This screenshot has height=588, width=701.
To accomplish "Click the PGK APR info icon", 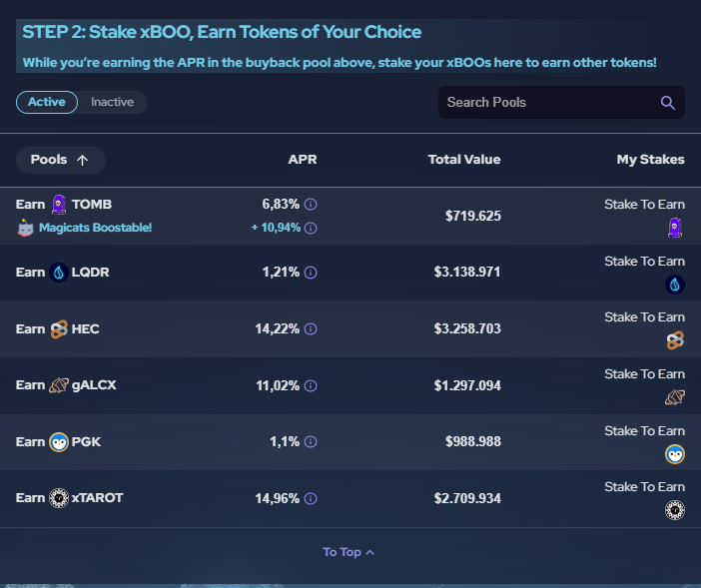I will 311,442.
